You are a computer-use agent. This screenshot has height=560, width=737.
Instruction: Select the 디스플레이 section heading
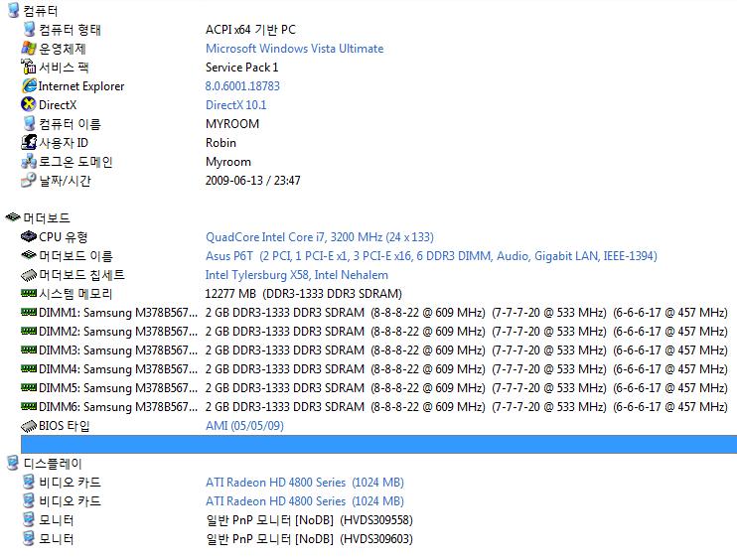coord(53,464)
